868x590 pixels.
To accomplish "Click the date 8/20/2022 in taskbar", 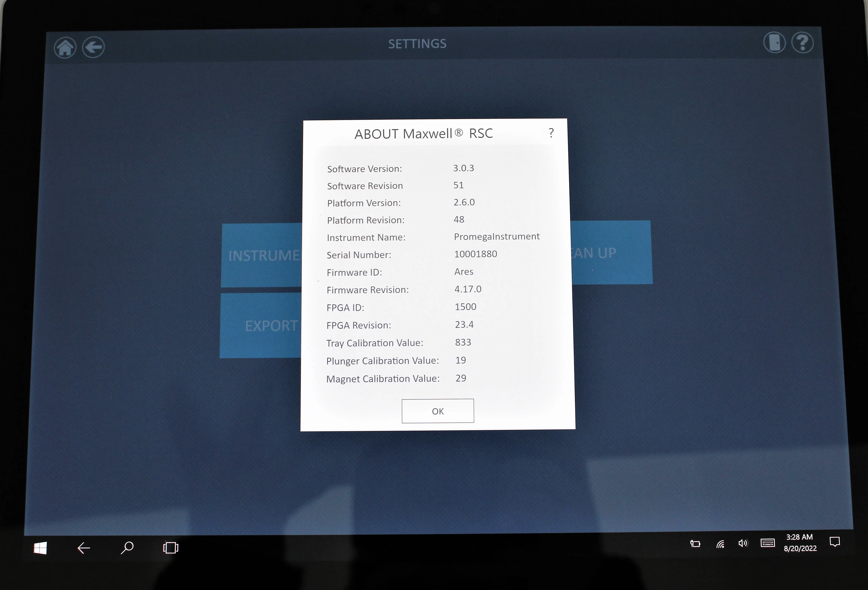I will (800, 548).
